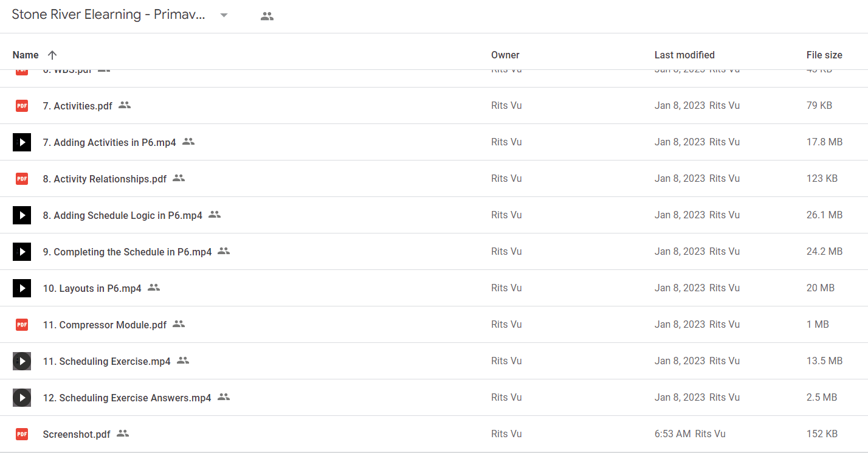
Task: Reverse sort direction with Name arrow
Action: click(x=52, y=55)
